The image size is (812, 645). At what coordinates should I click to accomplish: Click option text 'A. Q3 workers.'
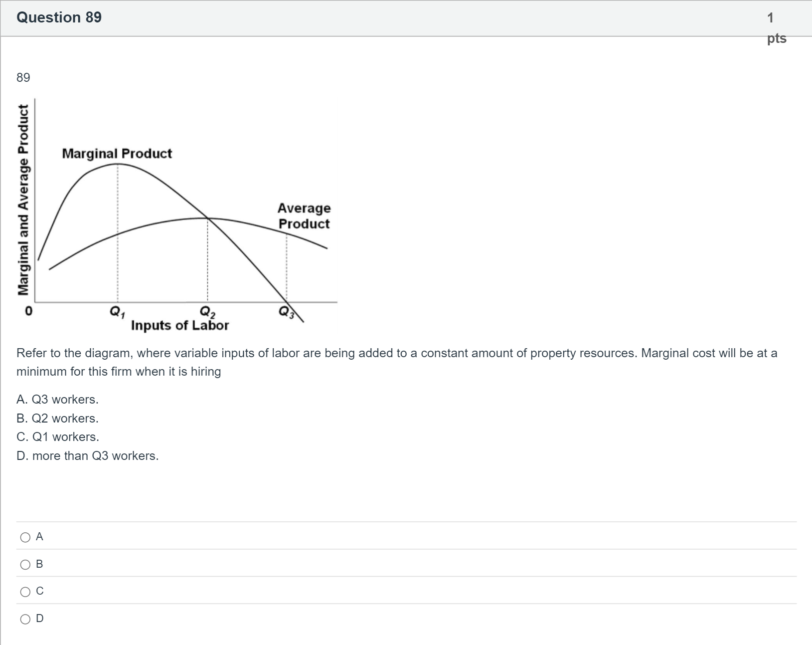[57, 400]
